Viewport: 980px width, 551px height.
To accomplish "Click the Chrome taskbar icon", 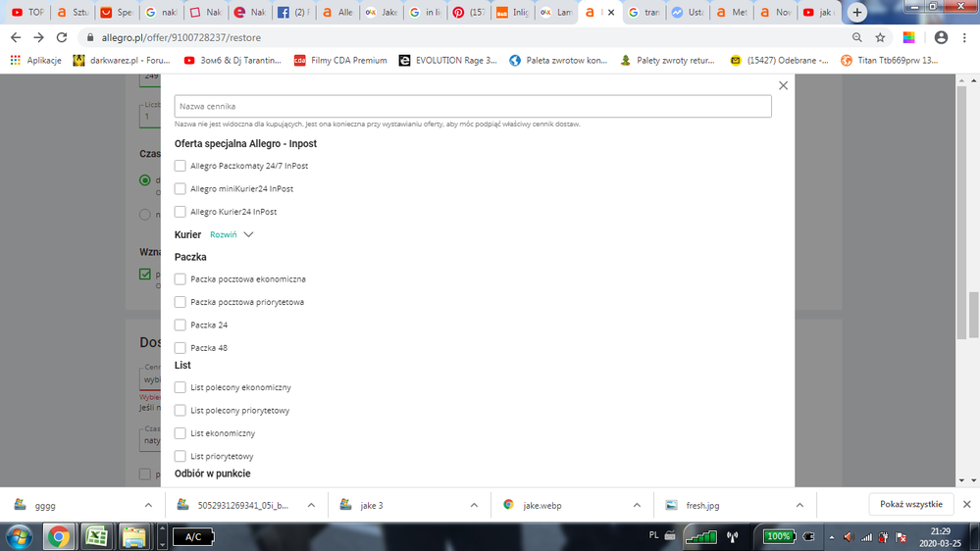I will click(x=59, y=536).
